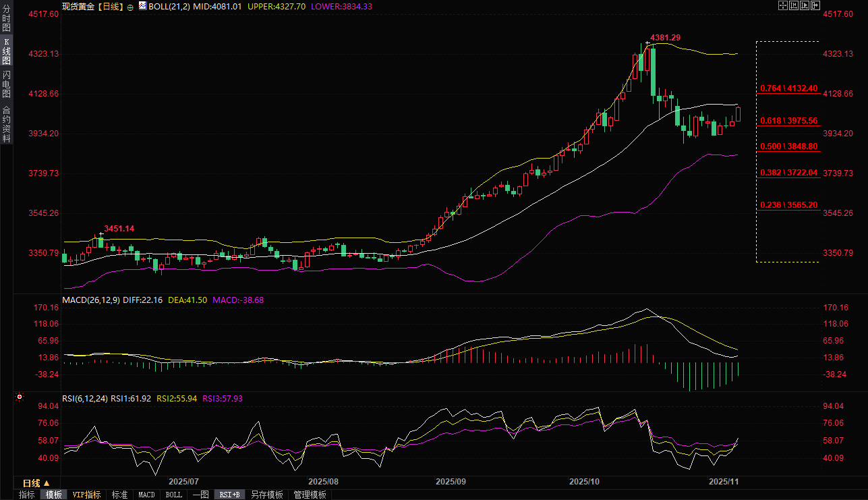Click the shrink chart axis icon

[793, 5]
